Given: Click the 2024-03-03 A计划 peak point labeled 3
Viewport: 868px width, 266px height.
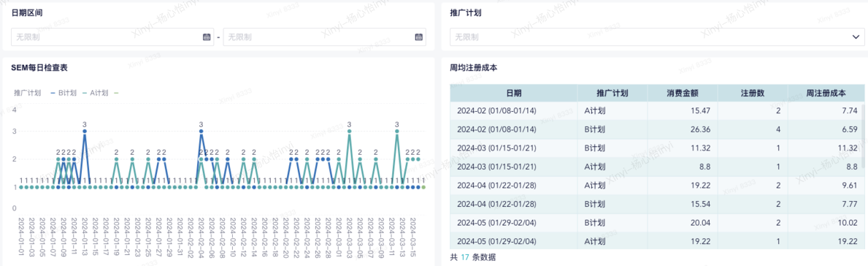Looking at the screenshot, I should pos(349,132).
